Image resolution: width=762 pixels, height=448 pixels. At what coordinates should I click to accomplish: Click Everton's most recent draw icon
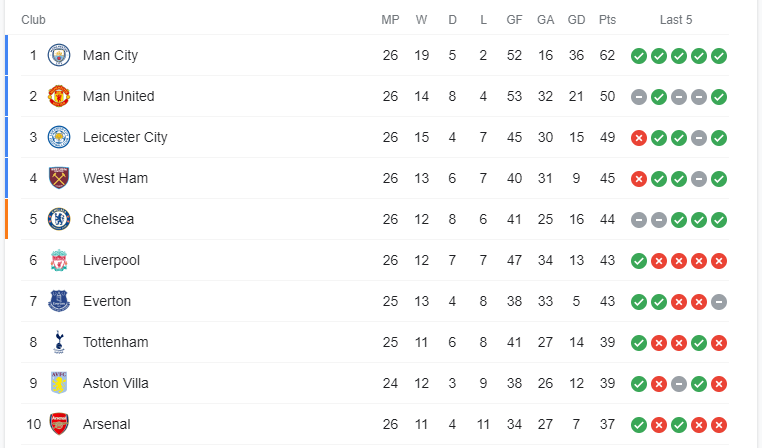click(x=719, y=301)
